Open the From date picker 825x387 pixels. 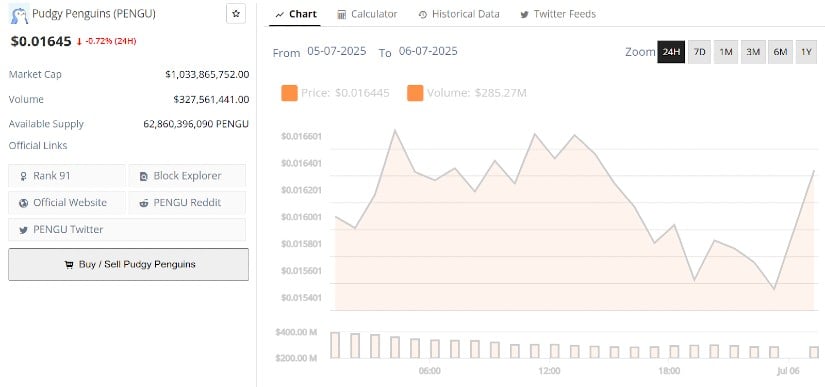pyautogui.click(x=337, y=52)
